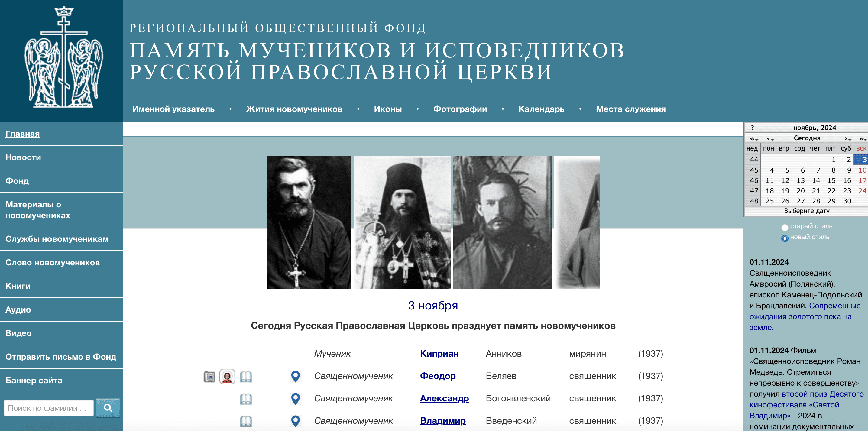Open photo camera icon in Феодор Беляев row

coord(209,376)
